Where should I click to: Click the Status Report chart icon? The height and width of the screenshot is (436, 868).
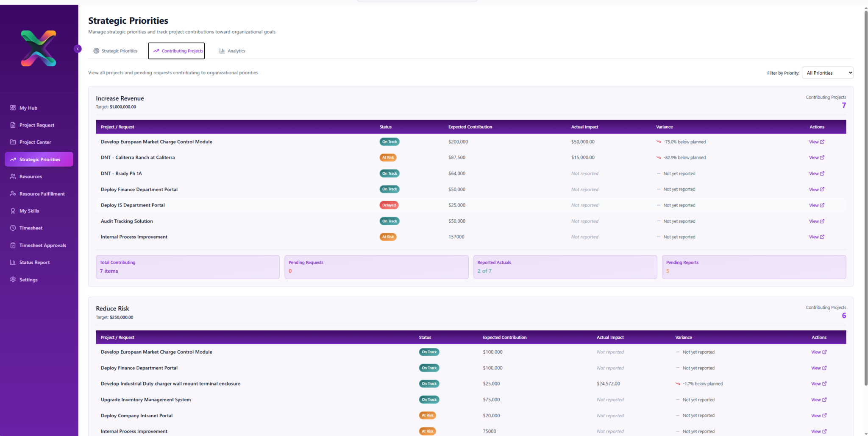click(13, 262)
